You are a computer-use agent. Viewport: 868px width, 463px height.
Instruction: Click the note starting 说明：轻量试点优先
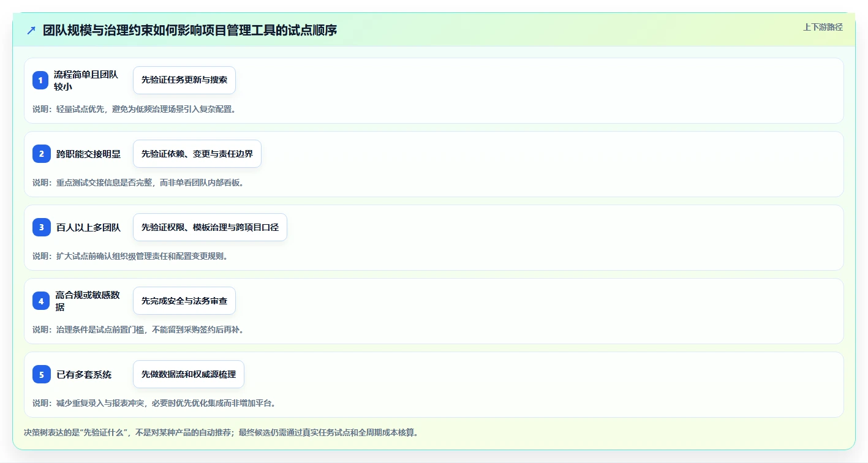pyautogui.click(x=134, y=109)
